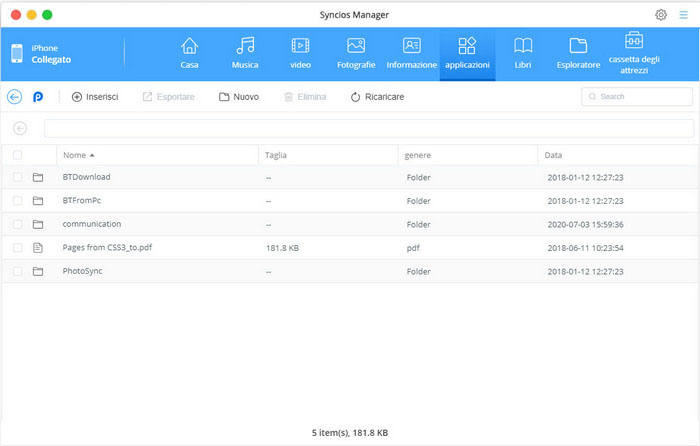Click the communication folder icon
Screen dimensions: 700x446
tap(38, 224)
